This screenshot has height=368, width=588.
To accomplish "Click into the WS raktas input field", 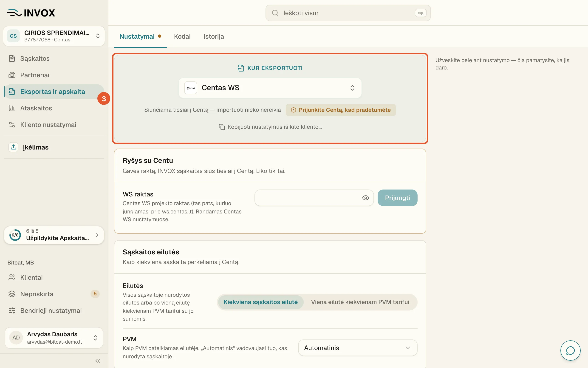I will point(314,198).
